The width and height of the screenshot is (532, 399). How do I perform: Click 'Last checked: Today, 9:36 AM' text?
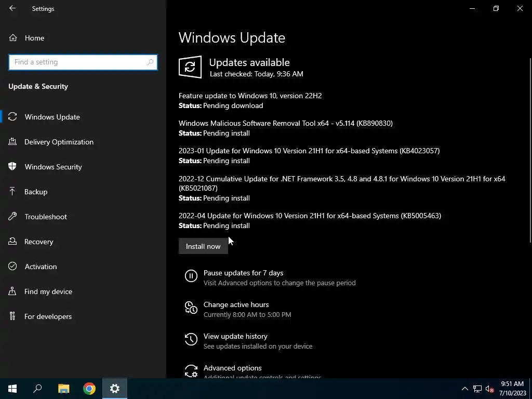257,74
